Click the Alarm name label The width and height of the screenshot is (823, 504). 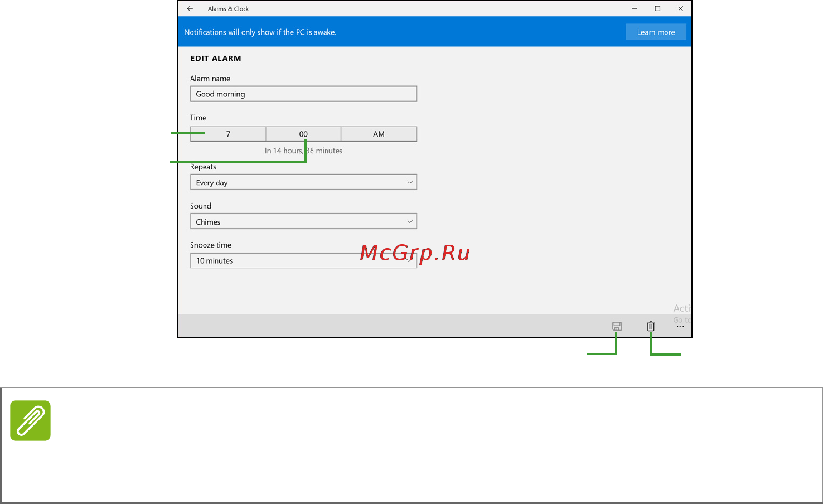click(x=210, y=79)
